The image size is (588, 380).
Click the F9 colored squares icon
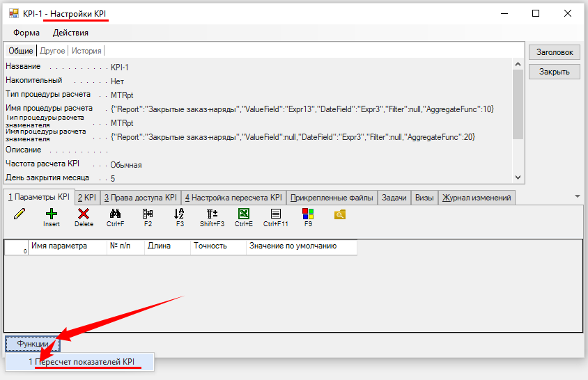(308, 215)
